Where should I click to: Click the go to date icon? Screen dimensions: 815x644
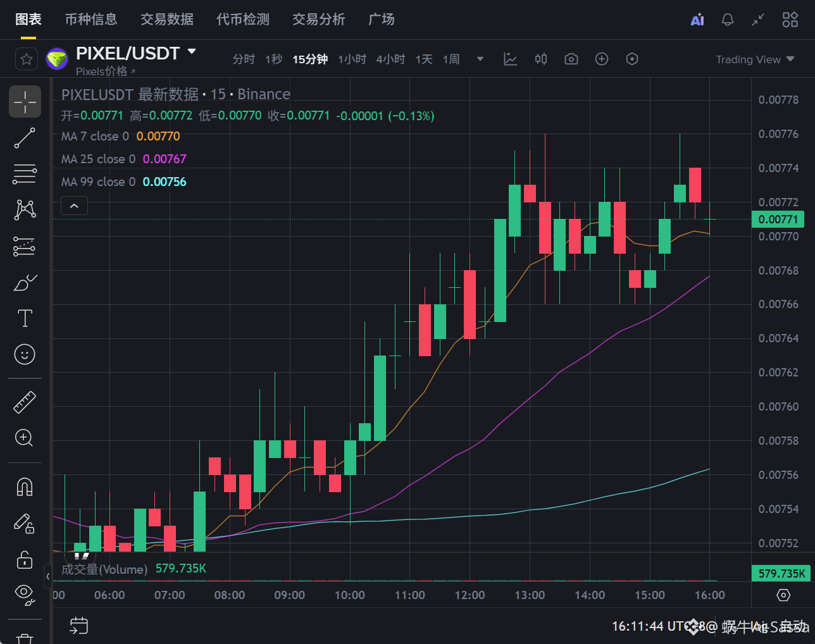(x=78, y=626)
